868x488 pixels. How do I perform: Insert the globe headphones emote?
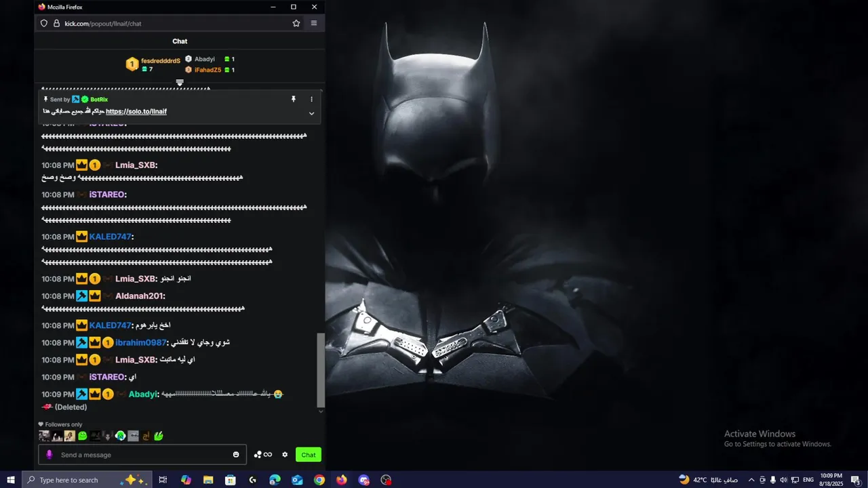[121, 436]
